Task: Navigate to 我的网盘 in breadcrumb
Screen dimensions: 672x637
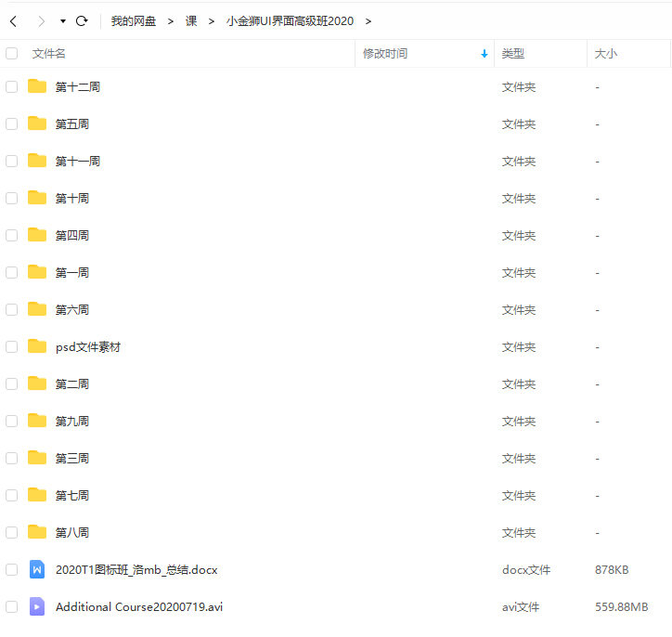Action: pyautogui.click(x=134, y=21)
